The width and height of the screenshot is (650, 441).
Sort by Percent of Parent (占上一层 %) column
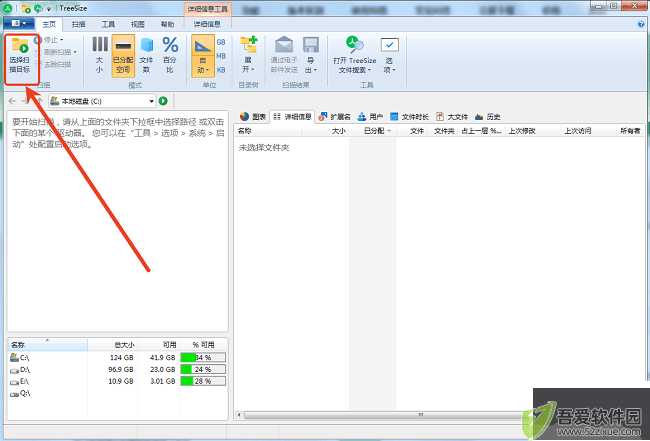coord(482,131)
